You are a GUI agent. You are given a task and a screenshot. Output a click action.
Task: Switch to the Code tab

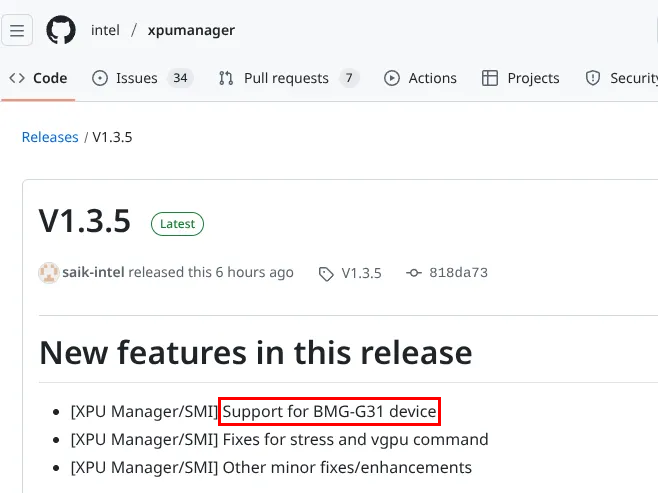coord(38,78)
